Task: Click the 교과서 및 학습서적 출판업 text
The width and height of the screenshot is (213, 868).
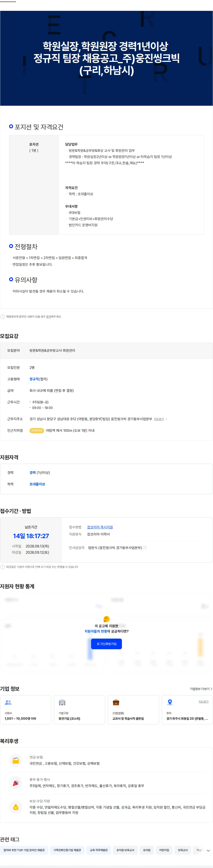Action: [x=128, y=719]
